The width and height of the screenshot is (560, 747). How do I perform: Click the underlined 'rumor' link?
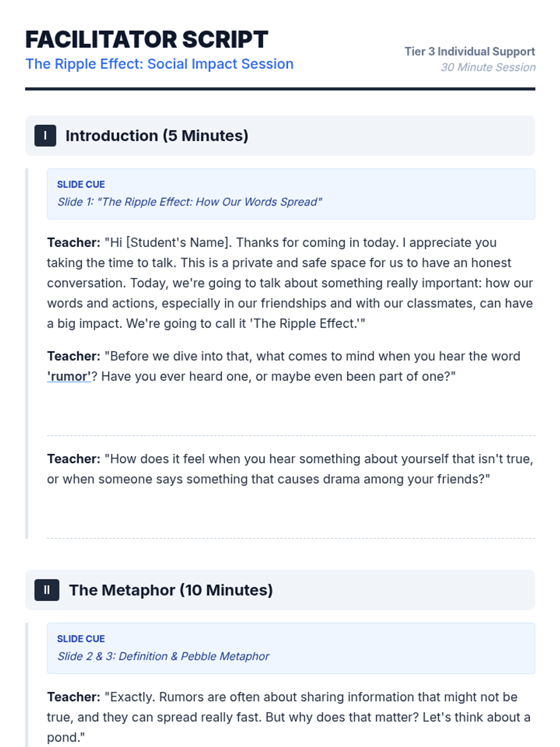pyautogui.click(x=69, y=376)
